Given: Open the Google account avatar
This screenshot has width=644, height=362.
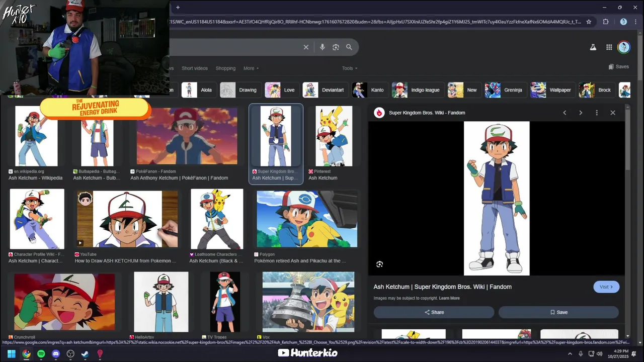Looking at the screenshot, I should pyautogui.click(x=624, y=47).
